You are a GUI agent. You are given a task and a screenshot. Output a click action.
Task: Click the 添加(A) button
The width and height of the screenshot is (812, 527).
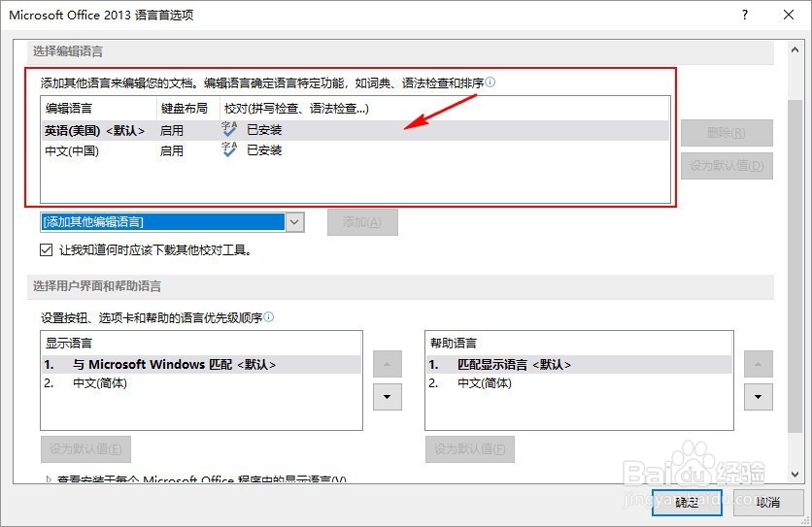pos(362,222)
